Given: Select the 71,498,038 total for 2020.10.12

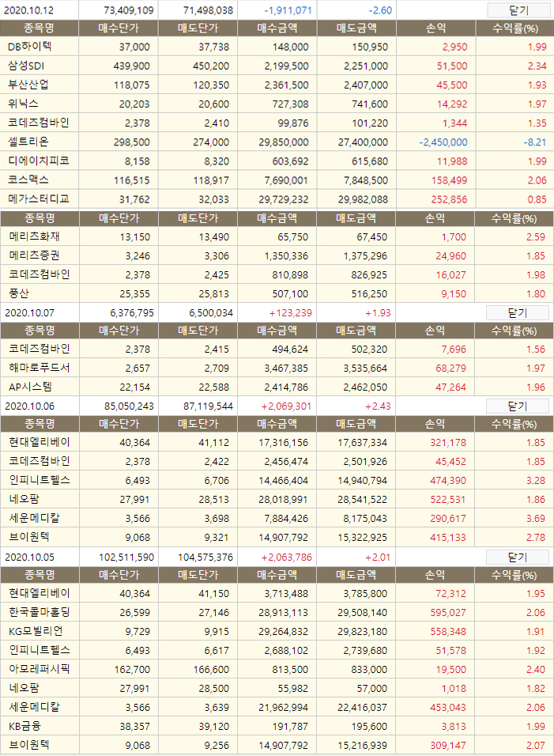Looking at the screenshot, I should 208,10.
